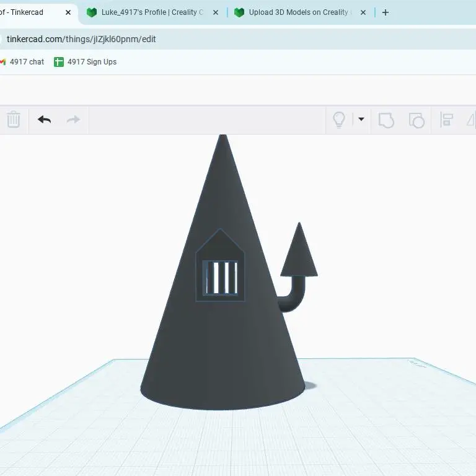This screenshot has width=476, height=476.
Task: Close the Tinkercad browser tab
Action: [x=68, y=12]
